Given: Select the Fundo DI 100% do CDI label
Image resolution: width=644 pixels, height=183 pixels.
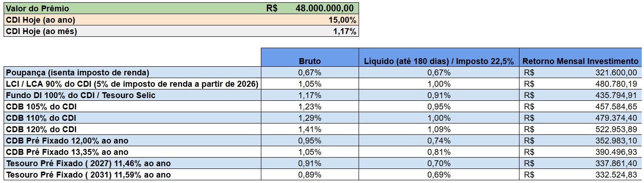Looking at the screenshot, I should [x=81, y=95].
